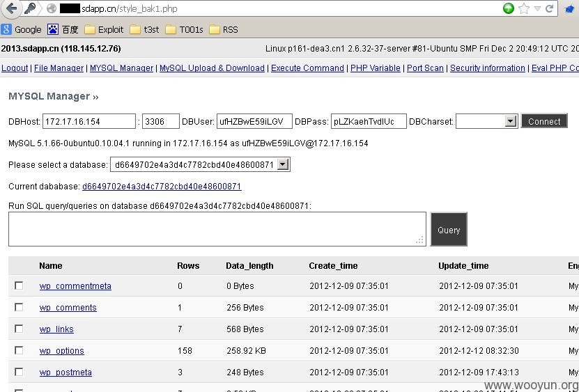This screenshot has width=579, height=392.
Task: Click the Connect button
Action: click(x=544, y=121)
